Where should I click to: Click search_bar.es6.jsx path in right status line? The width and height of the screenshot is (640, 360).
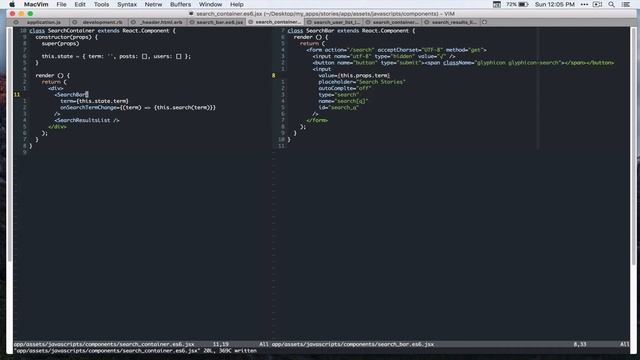tap(353, 344)
